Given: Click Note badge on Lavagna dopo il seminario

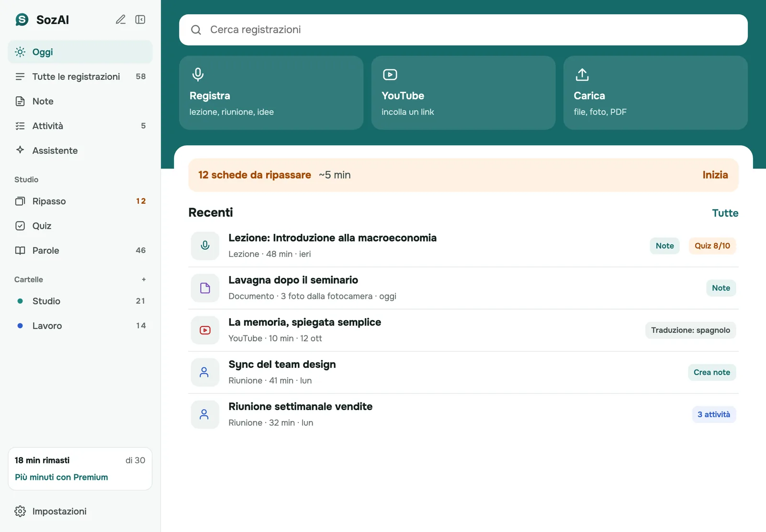Looking at the screenshot, I should tap(721, 288).
